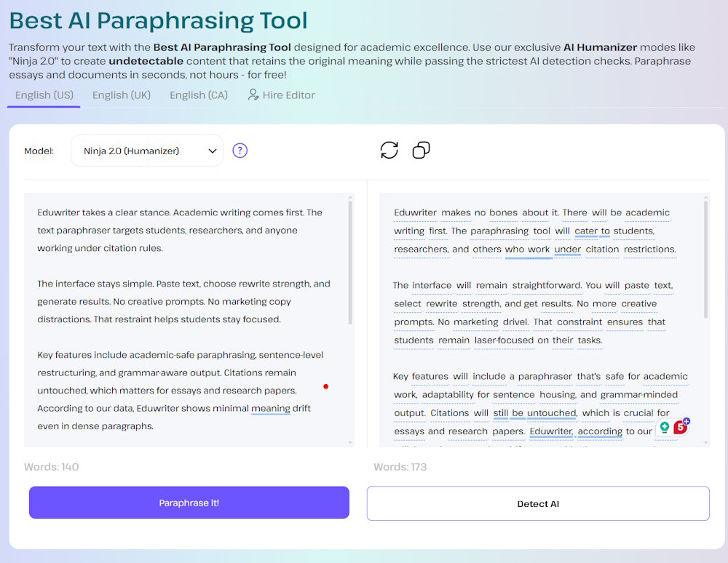Run the Detect AI check
The width and height of the screenshot is (728, 563).
click(x=538, y=503)
